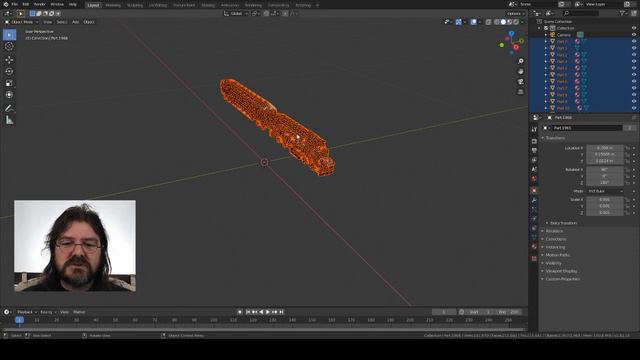
Task: Open the Edit menu
Action: coord(26,4)
